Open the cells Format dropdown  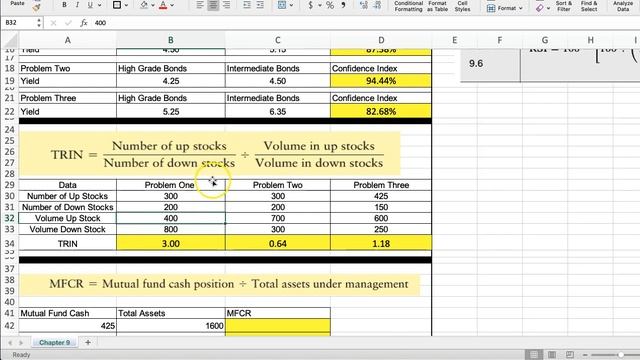point(504,8)
